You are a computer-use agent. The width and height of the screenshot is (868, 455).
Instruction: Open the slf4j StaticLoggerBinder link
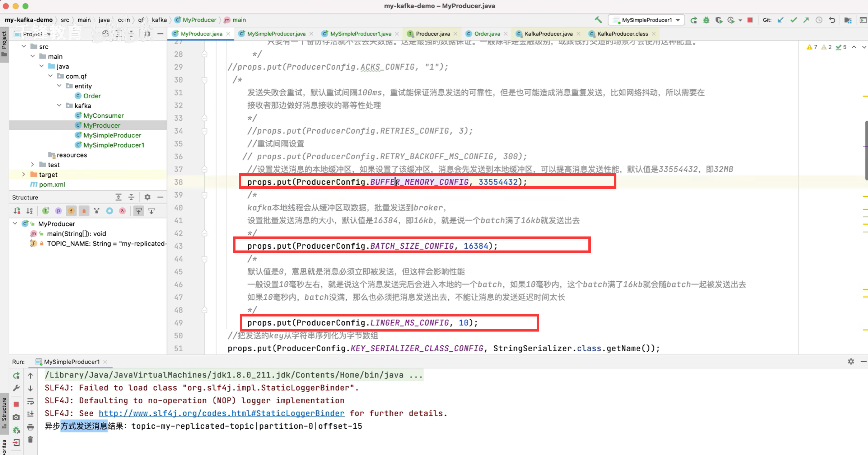pos(221,413)
